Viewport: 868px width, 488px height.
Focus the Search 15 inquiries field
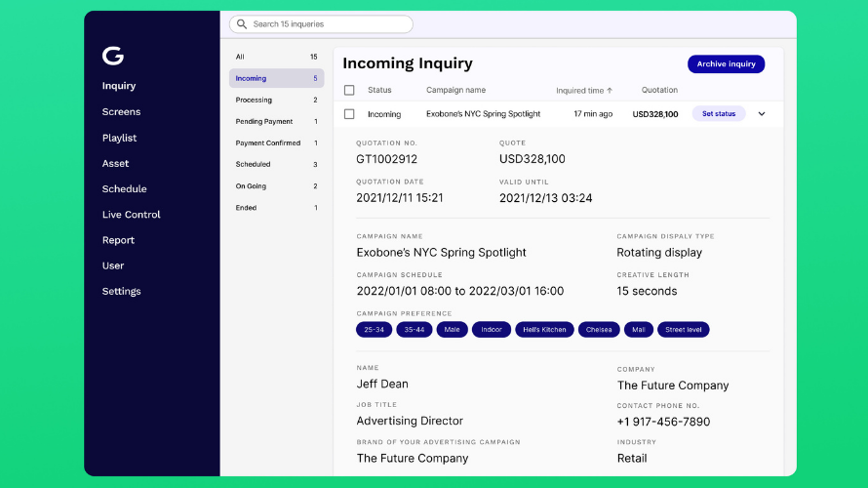tap(321, 24)
